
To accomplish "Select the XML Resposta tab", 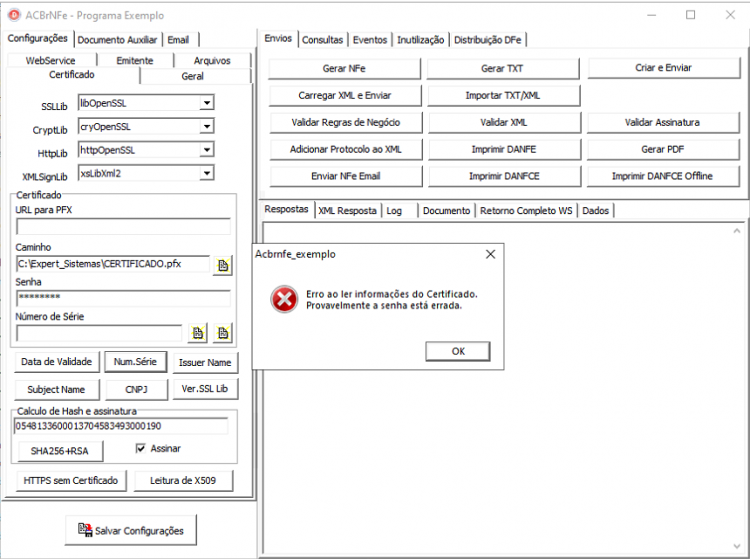I will [x=347, y=211].
